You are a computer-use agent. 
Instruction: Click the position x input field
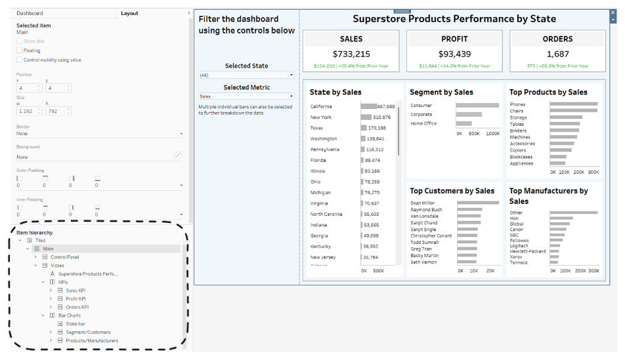pyautogui.click(x=27, y=88)
